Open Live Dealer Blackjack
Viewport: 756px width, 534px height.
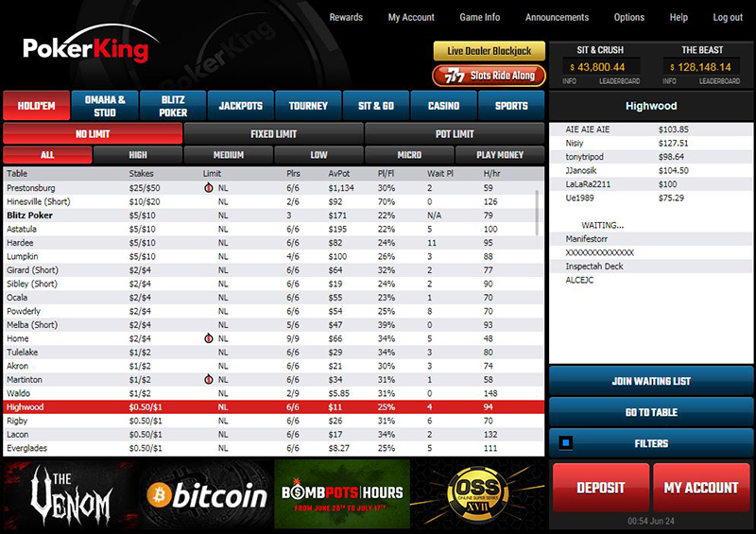point(489,51)
